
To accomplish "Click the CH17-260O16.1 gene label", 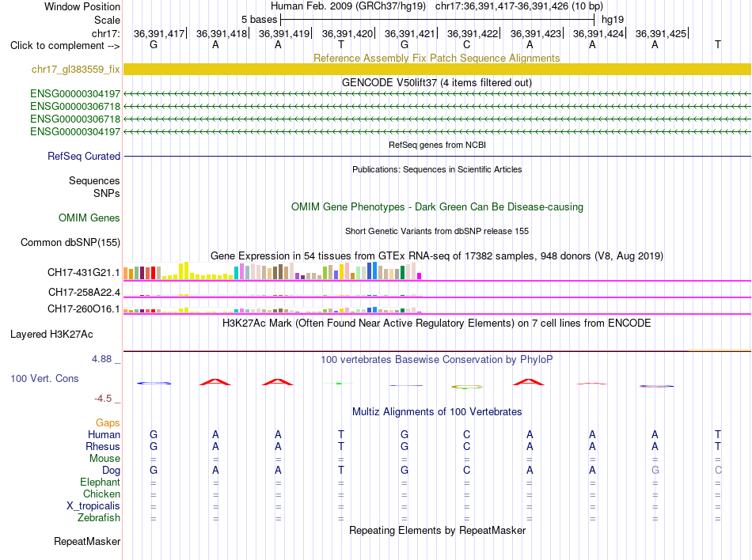I will point(83,309).
